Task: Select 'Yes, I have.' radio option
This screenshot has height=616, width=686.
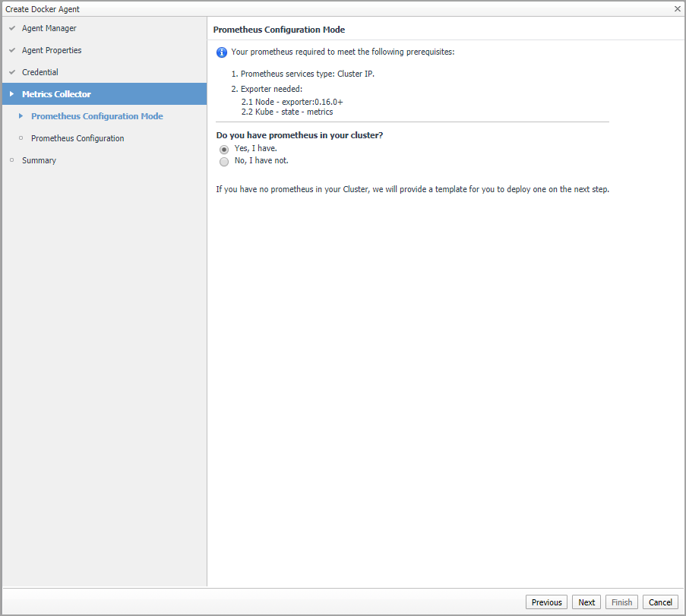Action: coord(224,149)
